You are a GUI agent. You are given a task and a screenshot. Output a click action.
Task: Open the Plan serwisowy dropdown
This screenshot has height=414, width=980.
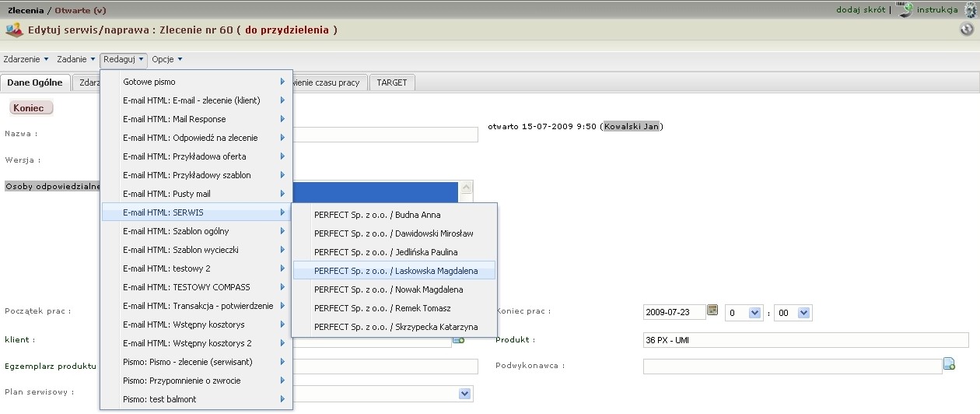466,394
